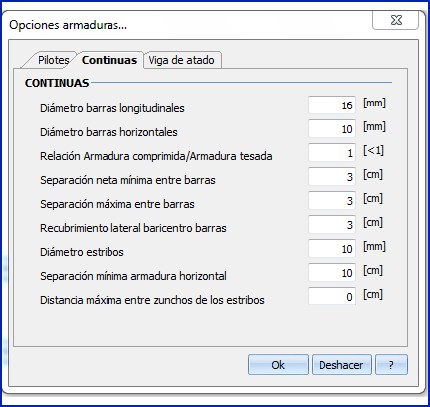The width and height of the screenshot is (430, 407).
Task: Select the Continuas tab
Action: tap(110, 60)
